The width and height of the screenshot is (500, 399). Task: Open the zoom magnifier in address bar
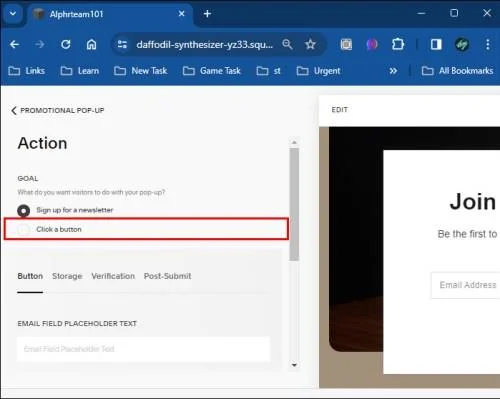(287, 44)
